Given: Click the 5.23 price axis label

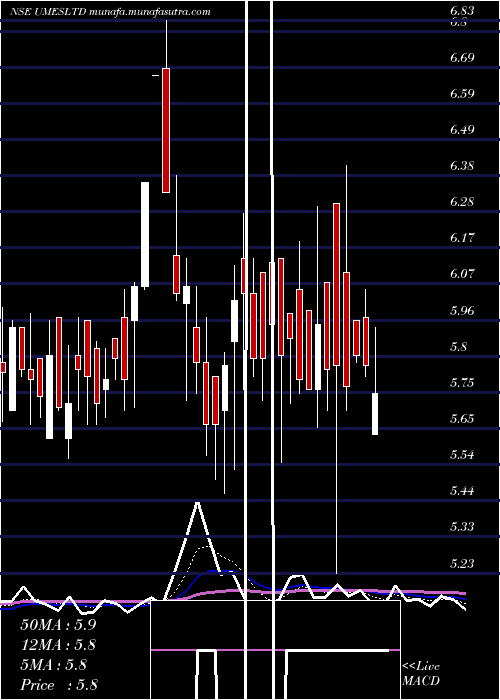Looking at the screenshot, I should coord(462,563).
